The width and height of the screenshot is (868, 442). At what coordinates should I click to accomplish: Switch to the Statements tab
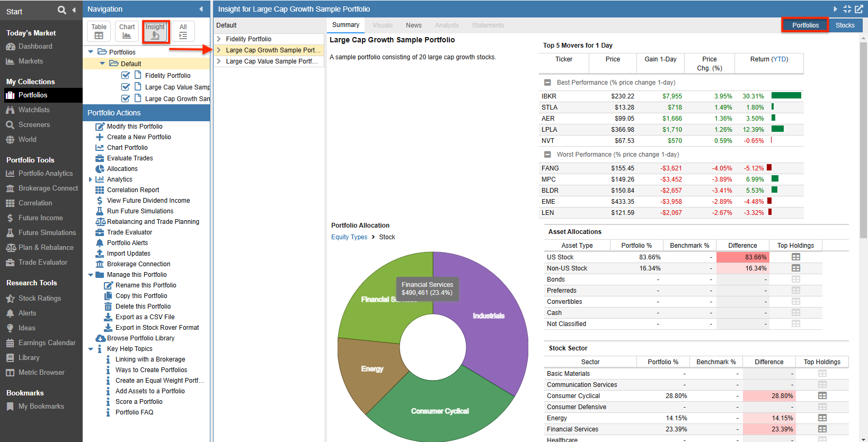click(488, 25)
